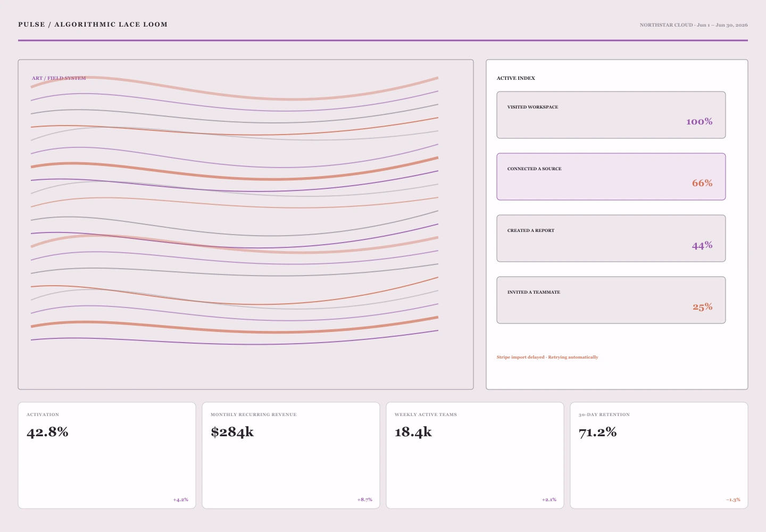
Task: Select the "$284k" revenue value
Action: (x=232, y=432)
